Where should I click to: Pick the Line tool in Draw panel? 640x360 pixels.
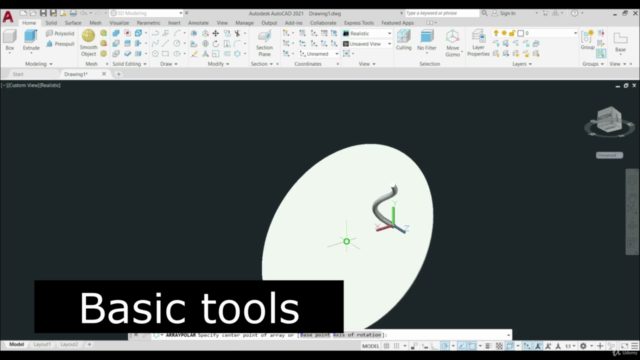click(165, 44)
